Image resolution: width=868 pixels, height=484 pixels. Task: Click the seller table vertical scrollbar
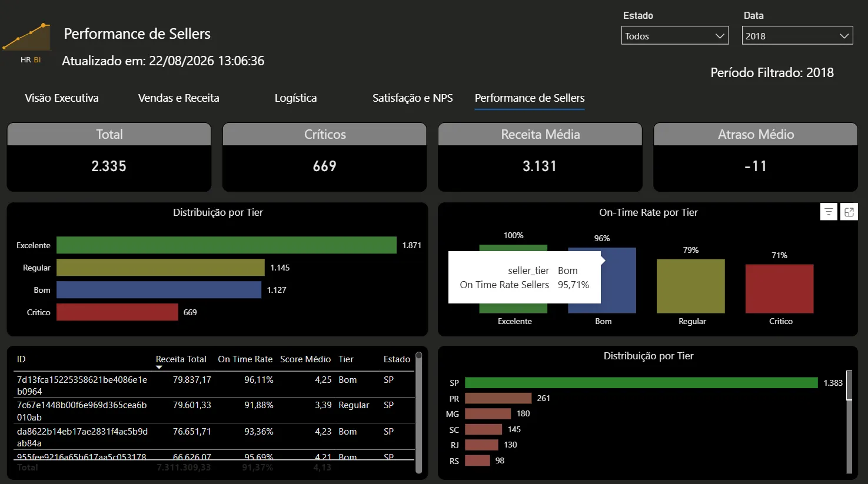point(418,412)
